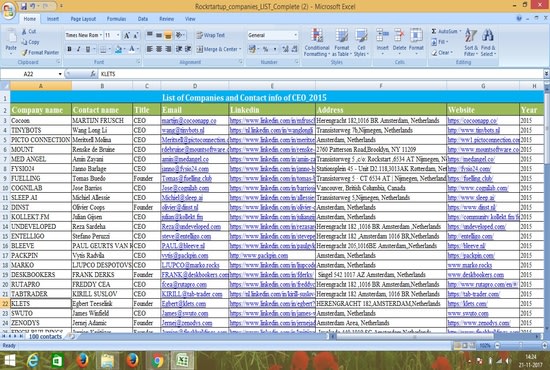
Task: Toggle bold formatting
Action: (x=69, y=49)
